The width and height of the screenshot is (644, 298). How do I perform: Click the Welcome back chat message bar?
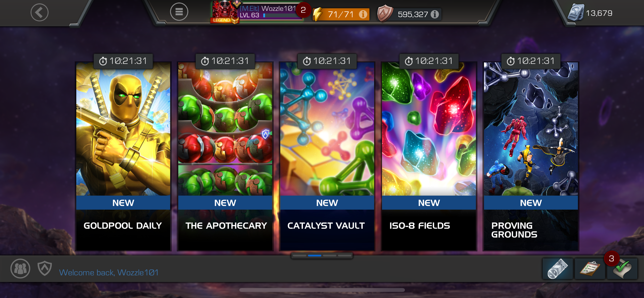(109, 273)
